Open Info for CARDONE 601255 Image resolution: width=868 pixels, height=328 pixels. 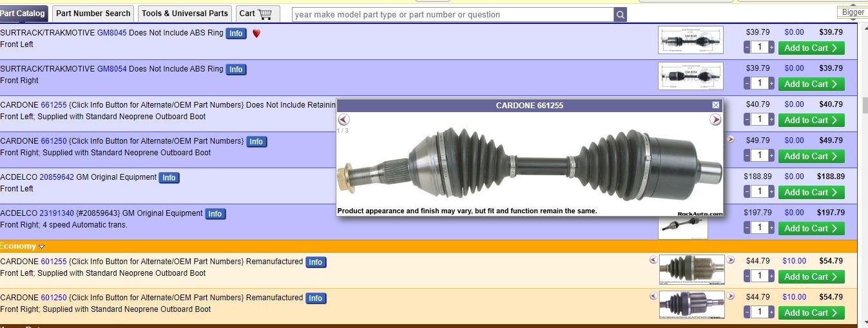pyautogui.click(x=315, y=262)
